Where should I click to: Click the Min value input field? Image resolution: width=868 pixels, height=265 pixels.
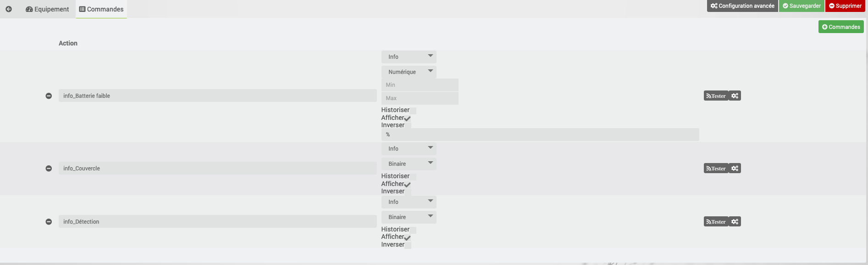pyautogui.click(x=420, y=85)
